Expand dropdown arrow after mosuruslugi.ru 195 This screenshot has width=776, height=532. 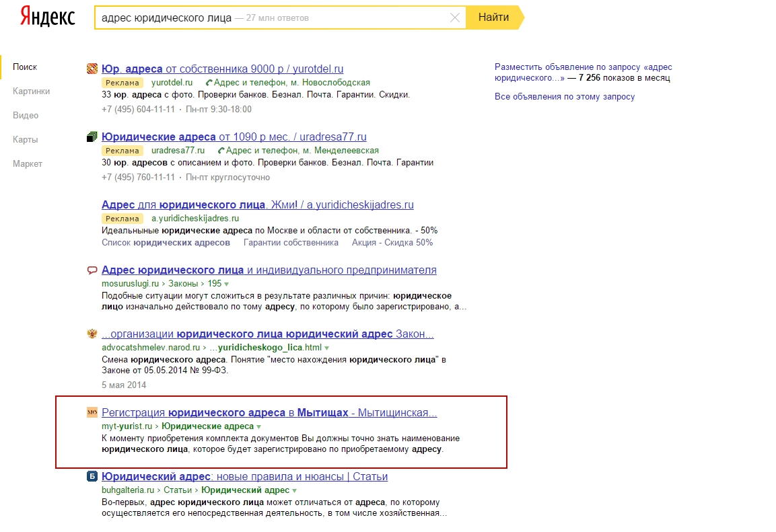226,284
